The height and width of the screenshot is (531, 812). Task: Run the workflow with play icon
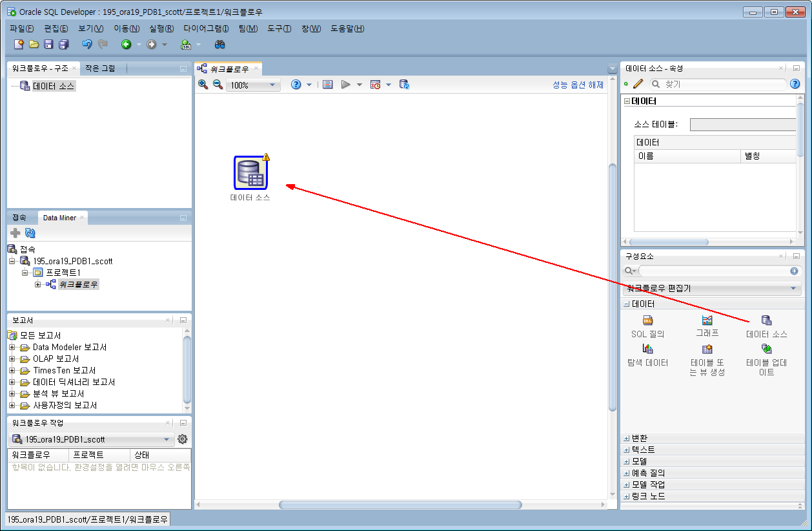pos(345,85)
